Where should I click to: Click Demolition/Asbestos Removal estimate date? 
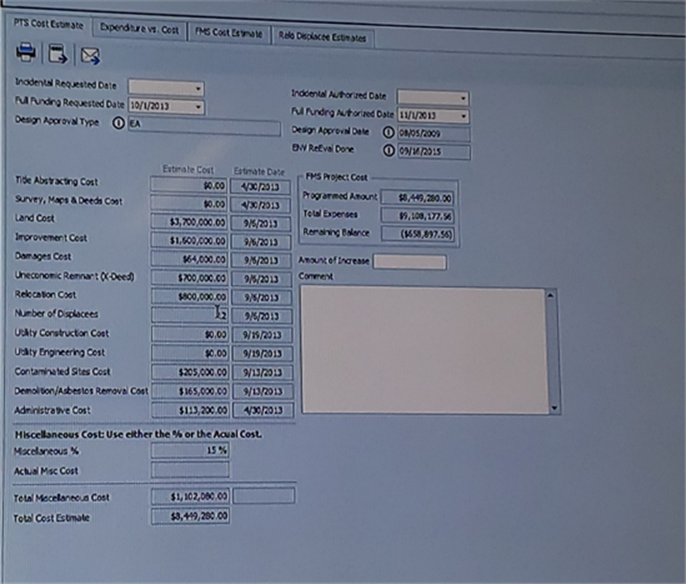click(x=263, y=391)
